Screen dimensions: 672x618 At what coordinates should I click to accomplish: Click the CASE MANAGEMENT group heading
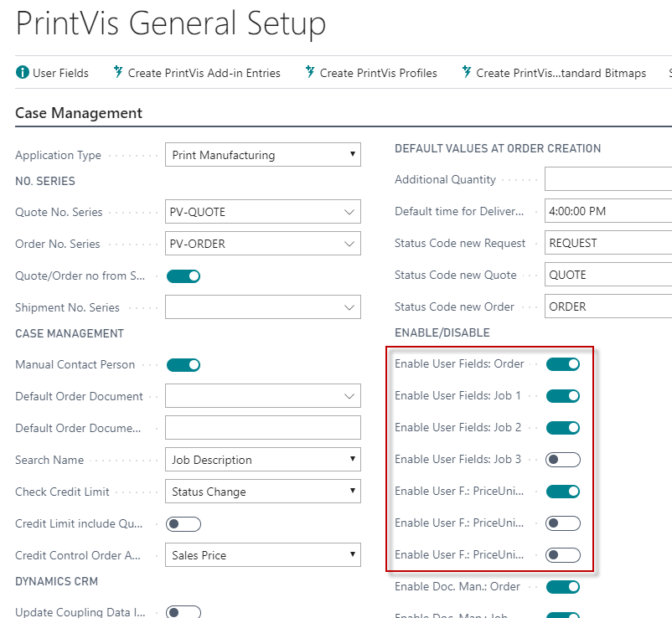pos(70,333)
